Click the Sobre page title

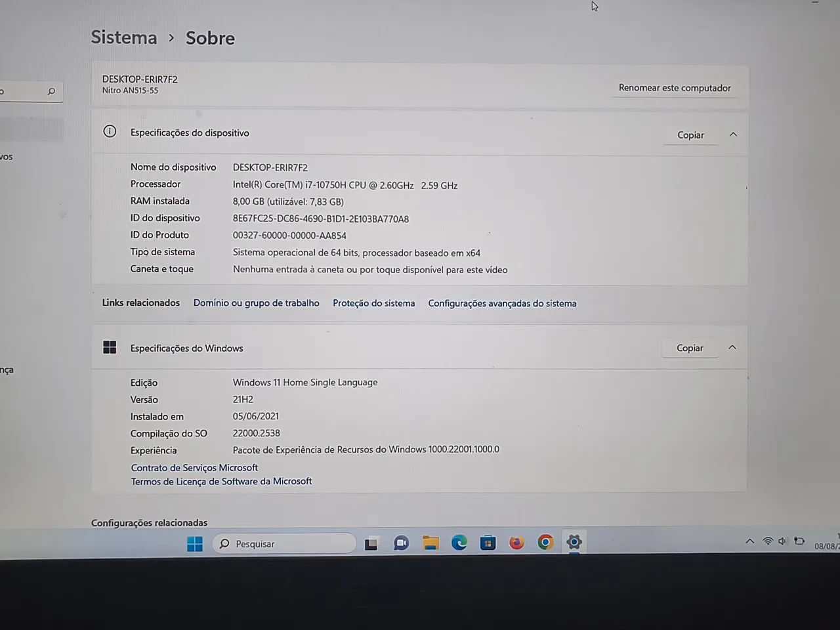tap(210, 38)
